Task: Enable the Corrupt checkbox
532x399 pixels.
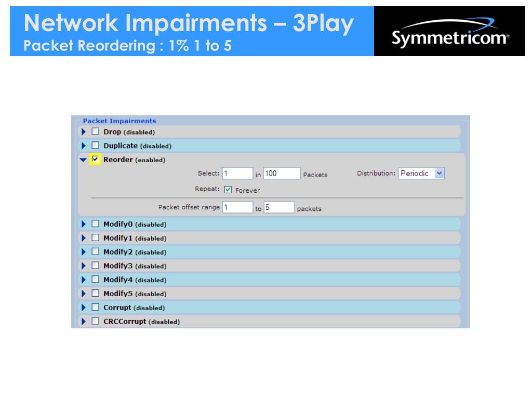Action: pos(96,307)
